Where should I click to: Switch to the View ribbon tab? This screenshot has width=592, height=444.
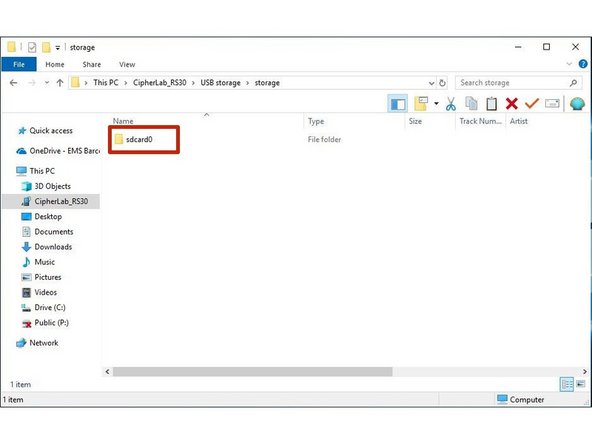[127, 65]
